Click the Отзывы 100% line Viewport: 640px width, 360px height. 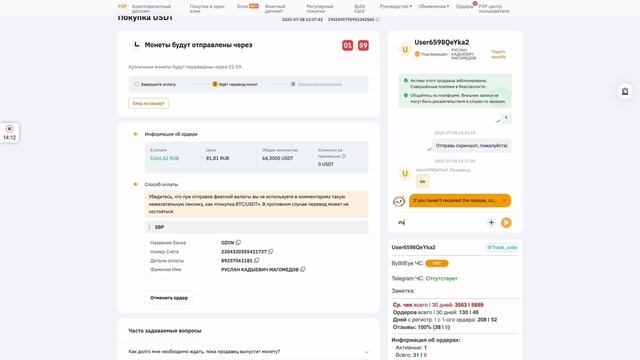421,327
